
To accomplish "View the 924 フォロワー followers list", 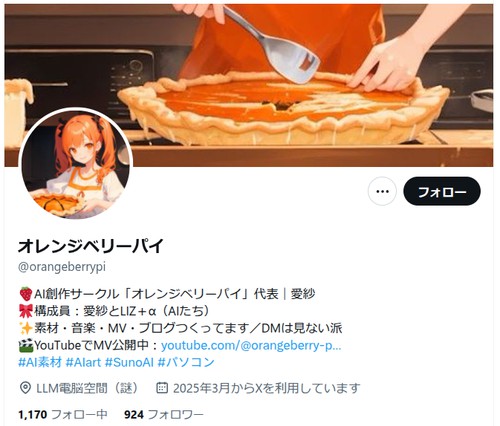I will coord(164,415).
